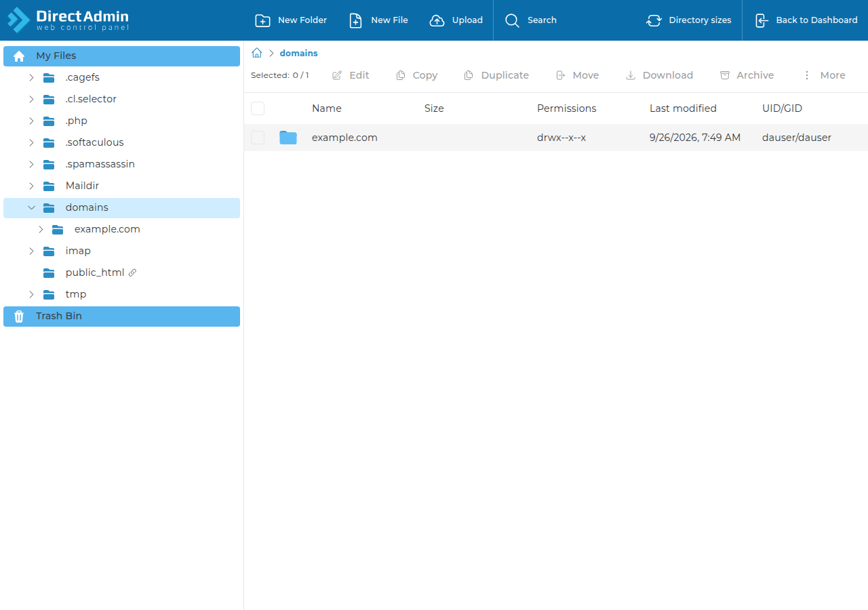Expand the tmp folder
Screen dimensions: 868x610
(31, 294)
